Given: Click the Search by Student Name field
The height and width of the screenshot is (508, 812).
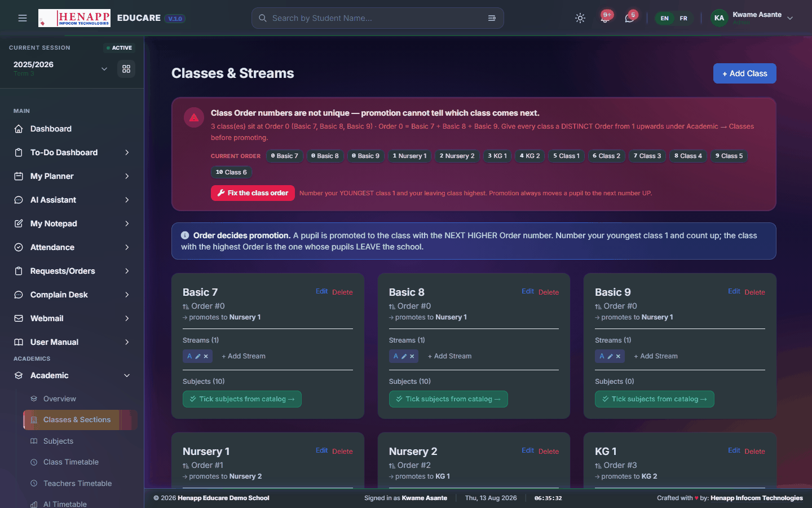Looking at the screenshot, I should click(x=378, y=18).
